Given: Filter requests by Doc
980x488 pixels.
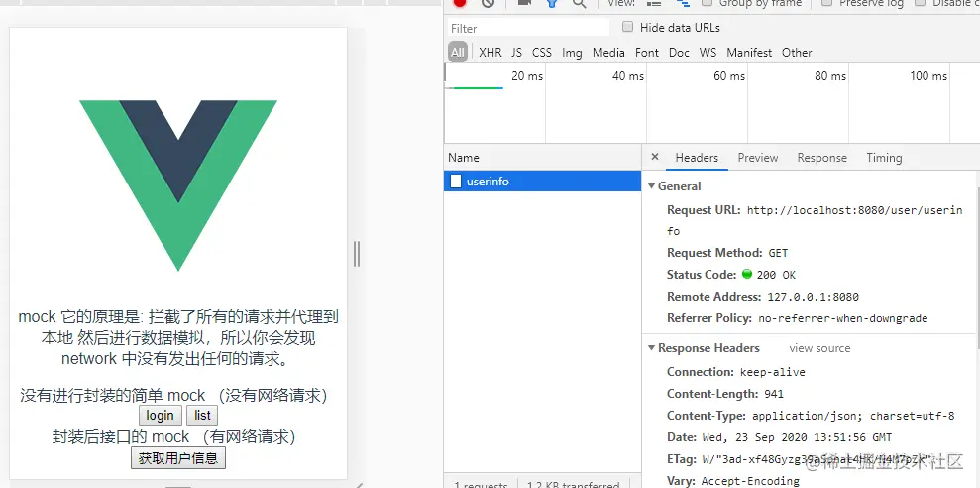Looking at the screenshot, I should (679, 53).
